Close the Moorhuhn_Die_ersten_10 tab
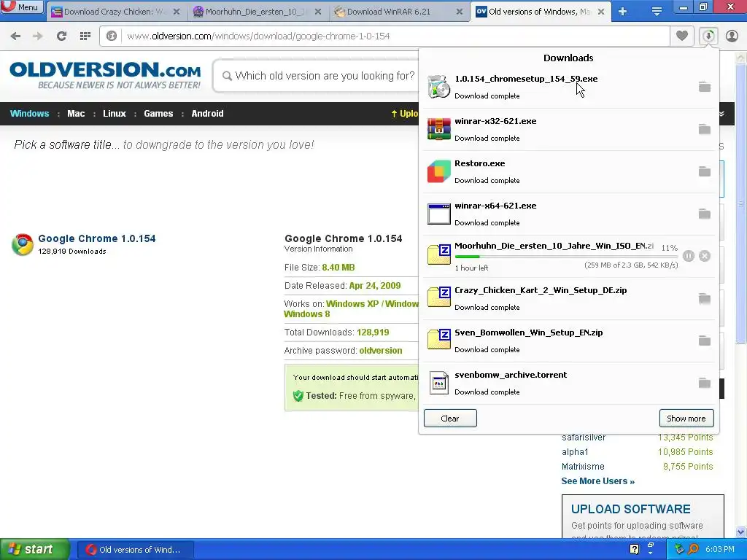The width and height of the screenshot is (747, 560). 318,12
